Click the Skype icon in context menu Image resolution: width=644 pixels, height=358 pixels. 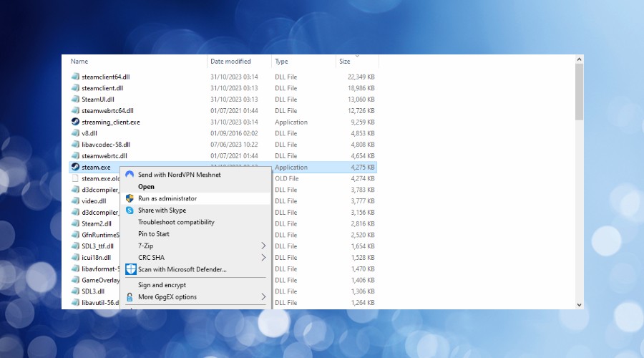(130, 211)
